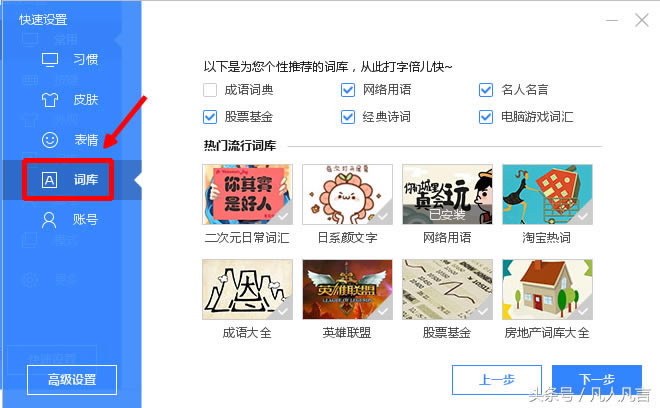This screenshot has height=408, width=660.
Task: Open the 账号 person icon
Action: point(49,220)
